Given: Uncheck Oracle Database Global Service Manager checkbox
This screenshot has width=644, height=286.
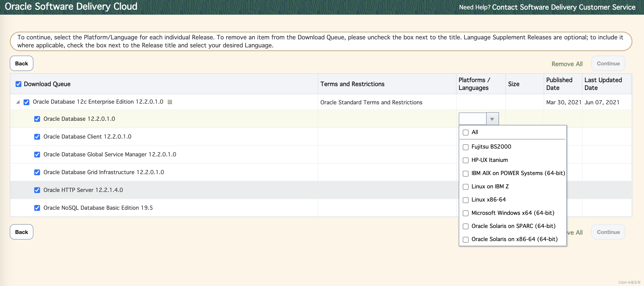Looking at the screenshot, I should tap(37, 155).
